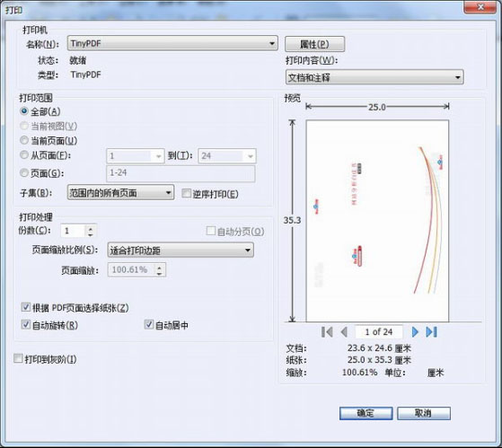Image resolution: width=502 pixels, height=448 pixels.
Task: Open 打印内容 文档和注释 dropdown
Action: click(x=374, y=77)
